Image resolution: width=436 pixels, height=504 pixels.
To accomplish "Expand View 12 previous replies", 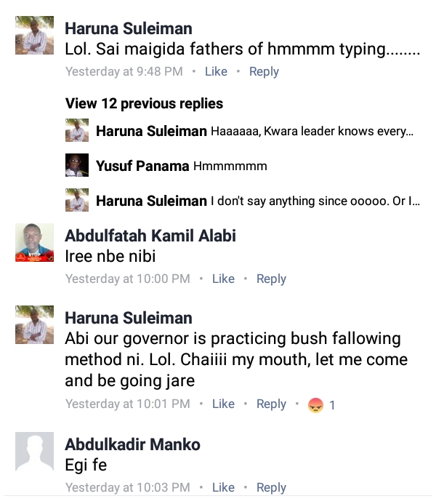I will (144, 104).
